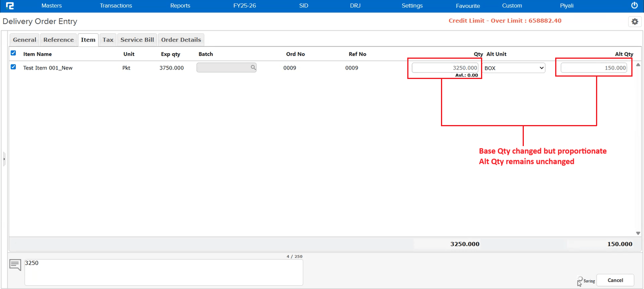Click the power logout icon
644x289 pixels.
634,6
